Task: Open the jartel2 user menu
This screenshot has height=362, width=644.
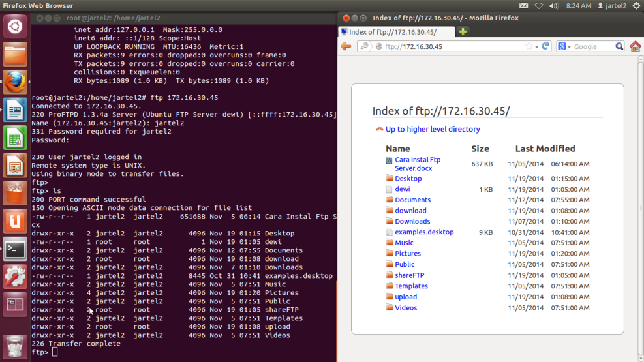Action: (615, 6)
